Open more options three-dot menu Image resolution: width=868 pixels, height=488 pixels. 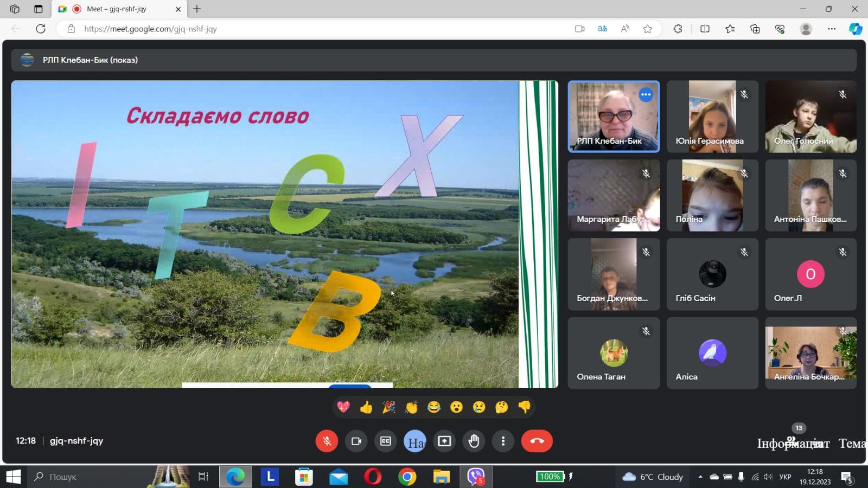pyautogui.click(x=503, y=441)
